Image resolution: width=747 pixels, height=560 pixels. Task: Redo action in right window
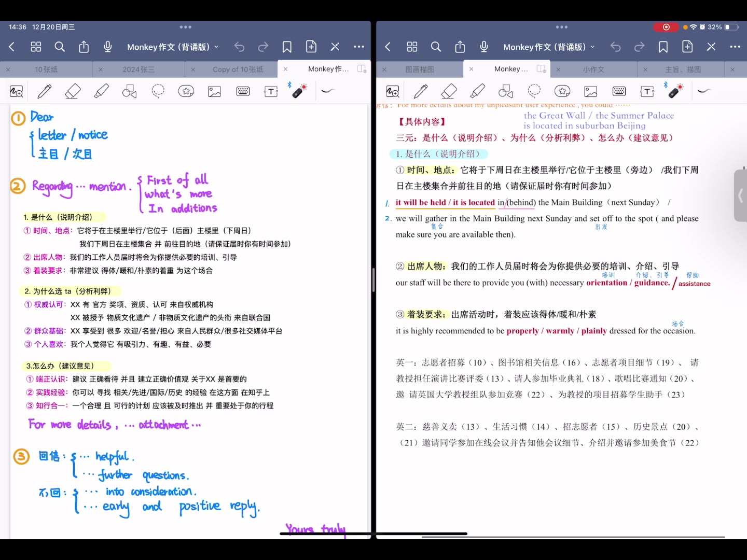click(639, 47)
